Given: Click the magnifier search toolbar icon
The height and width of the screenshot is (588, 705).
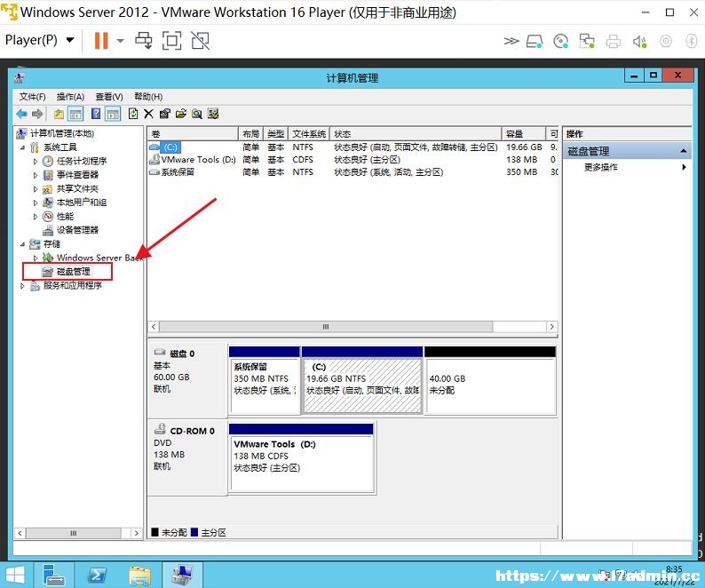Looking at the screenshot, I should point(197,114).
